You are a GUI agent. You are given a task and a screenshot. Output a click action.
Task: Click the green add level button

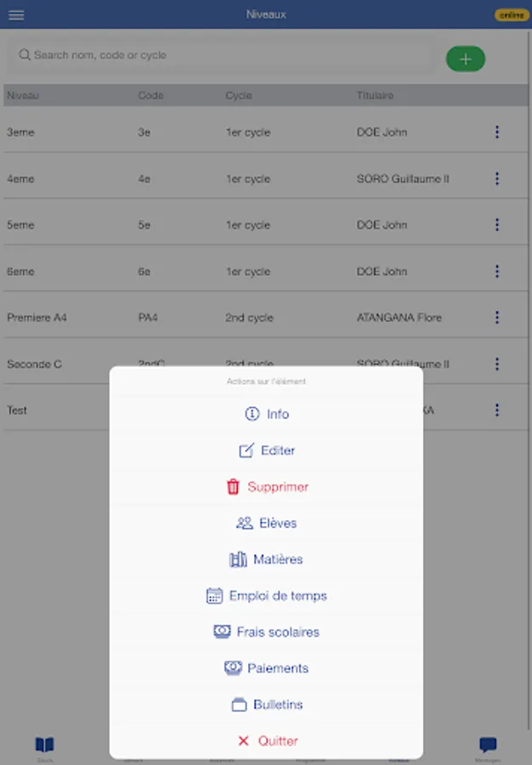(466, 59)
